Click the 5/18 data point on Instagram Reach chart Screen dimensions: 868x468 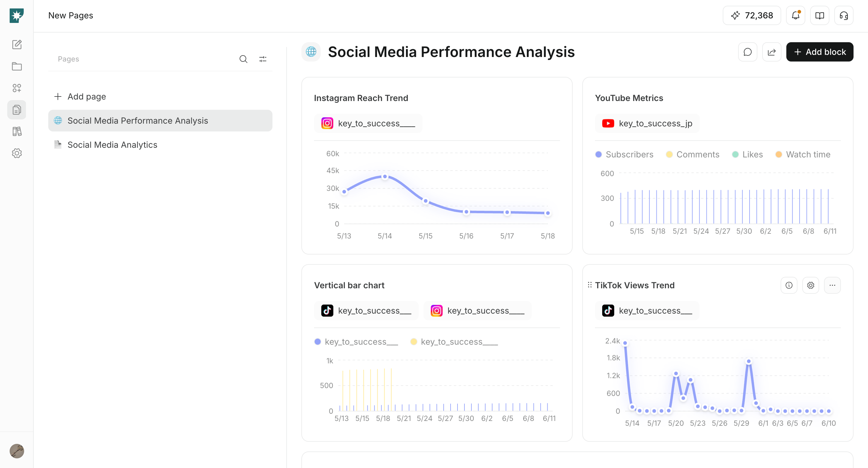[x=548, y=213]
